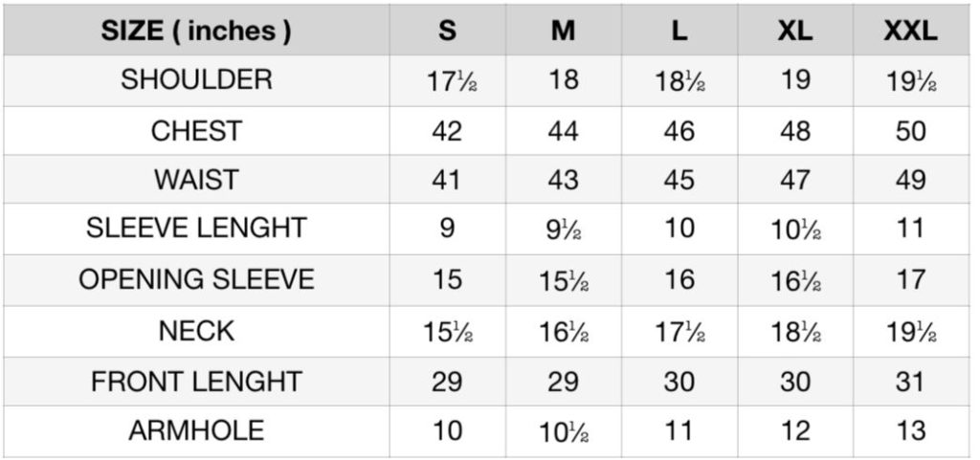Image resolution: width=980 pixels, height=460 pixels.
Task: Click the SLEEVE LENGHT row label
Action: tap(196, 228)
